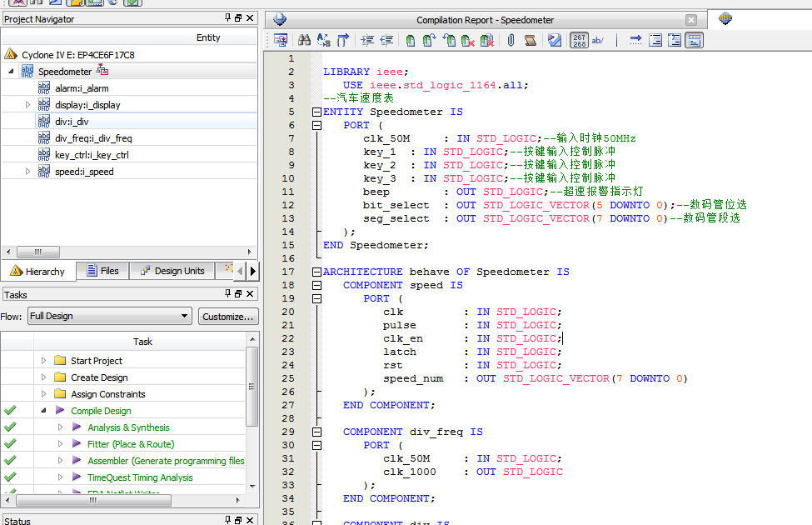Select the Compilation Report - Speedometer tab

coord(485,20)
